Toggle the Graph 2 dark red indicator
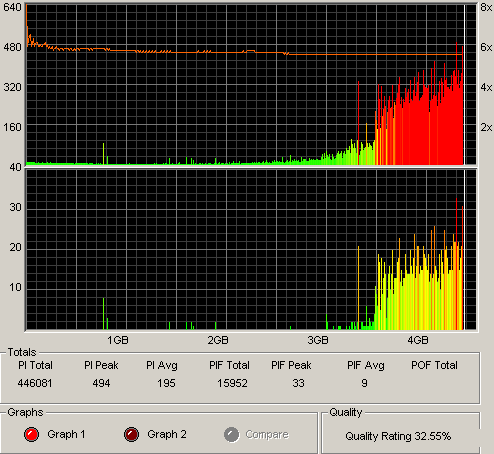This screenshot has width=494, height=454. point(131,435)
